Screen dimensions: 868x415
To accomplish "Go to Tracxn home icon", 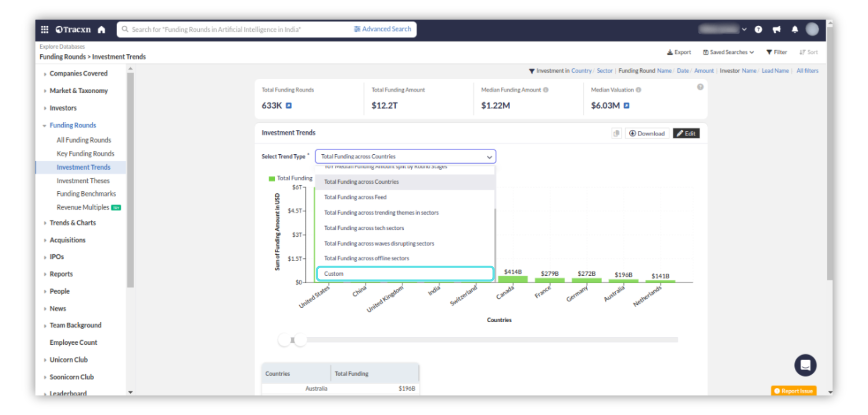I will [x=101, y=29].
